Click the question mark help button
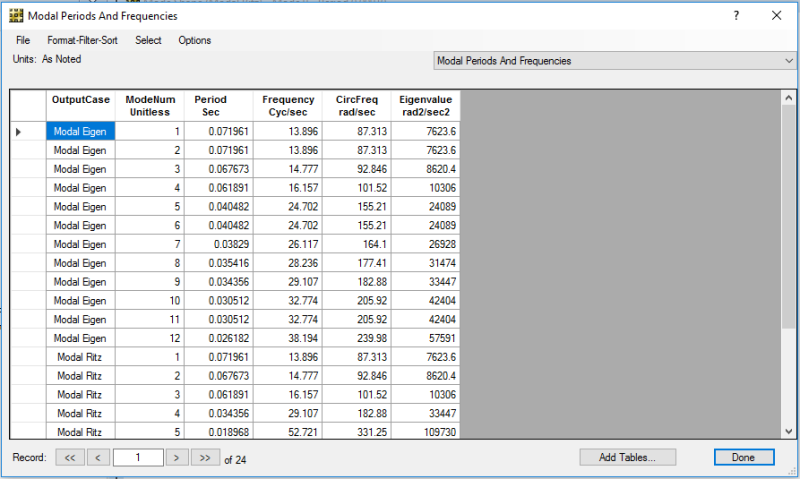This screenshot has height=479, width=800. pos(736,16)
